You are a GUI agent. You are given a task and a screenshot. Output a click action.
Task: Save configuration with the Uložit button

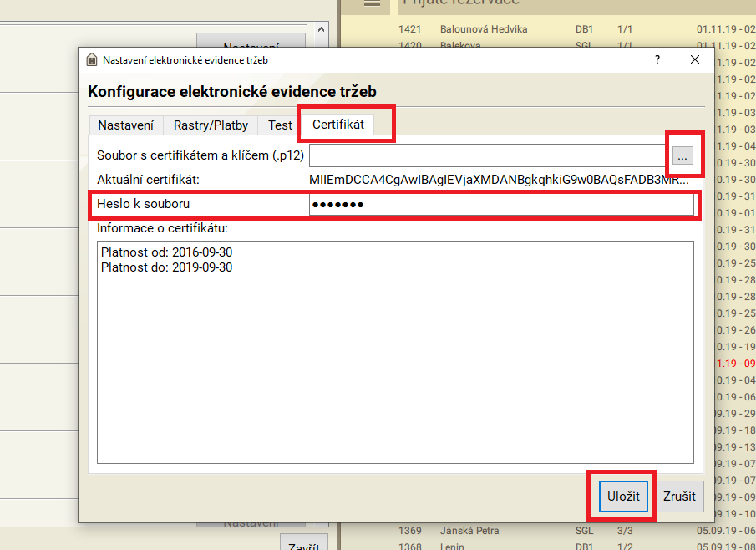pyautogui.click(x=623, y=496)
